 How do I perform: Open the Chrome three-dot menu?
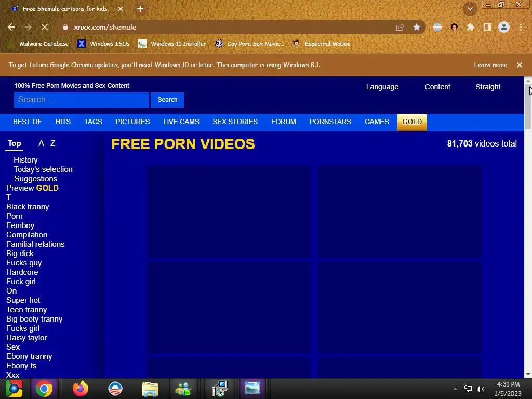(x=521, y=27)
